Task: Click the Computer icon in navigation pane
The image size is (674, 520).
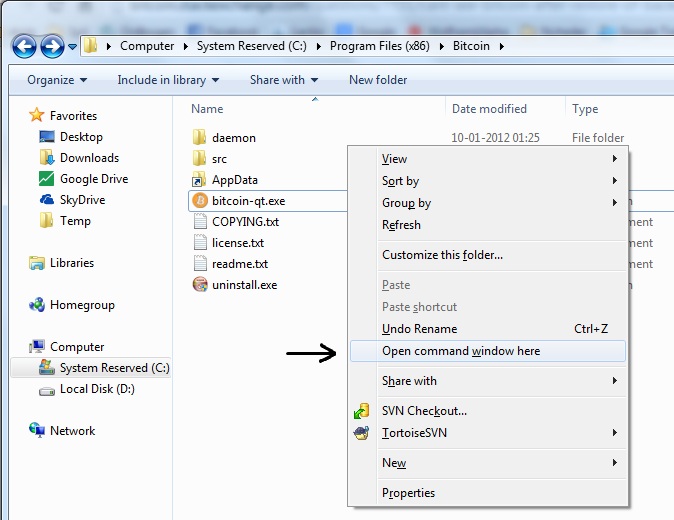Action: pos(37,346)
